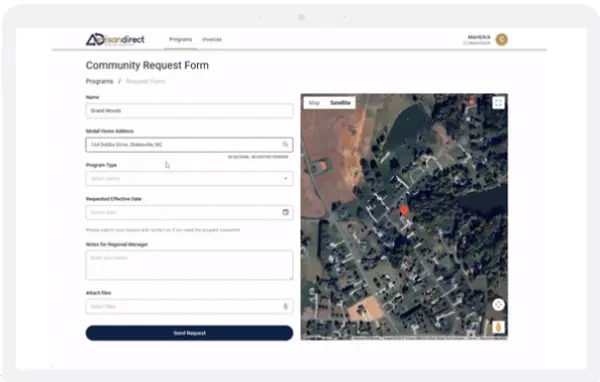Toggle fullscreen map view
Image resolution: width=600 pixels, height=382 pixels.
pos(498,103)
